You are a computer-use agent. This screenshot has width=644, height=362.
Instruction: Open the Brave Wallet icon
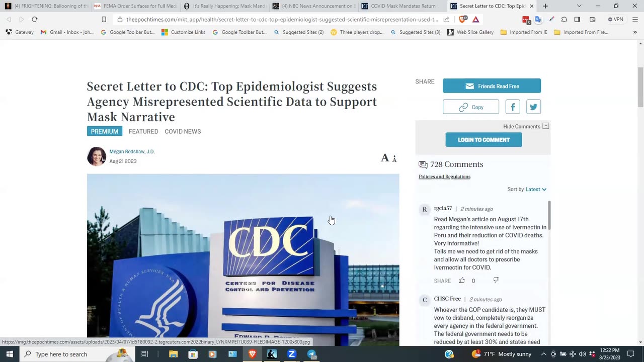coord(592,19)
